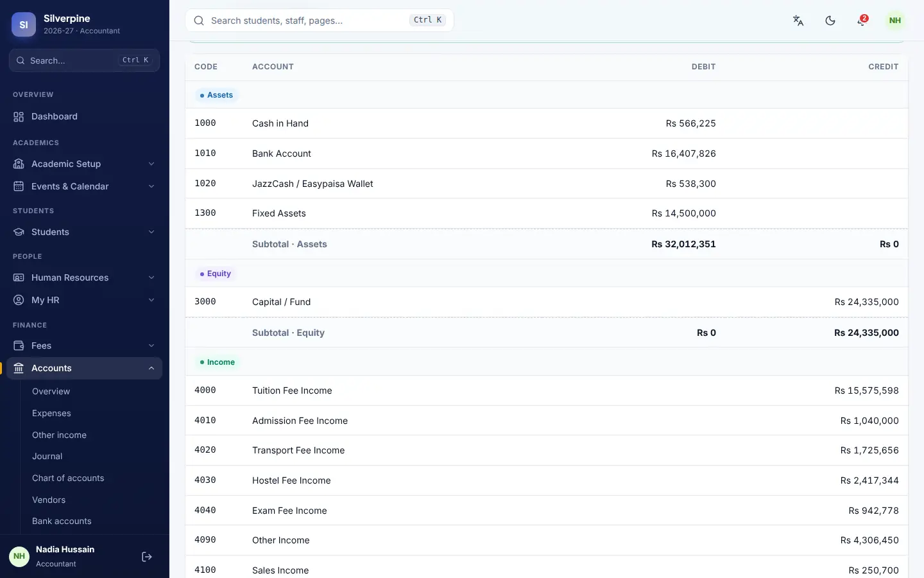924x578 pixels.
Task: Click the Dashboard grid icon
Action: pyautogui.click(x=19, y=116)
